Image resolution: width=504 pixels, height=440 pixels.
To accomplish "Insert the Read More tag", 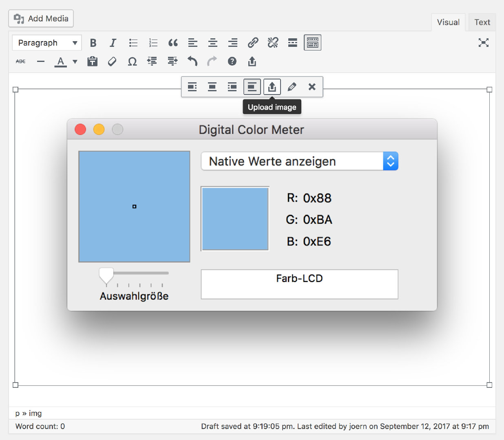I will [292, 43].
